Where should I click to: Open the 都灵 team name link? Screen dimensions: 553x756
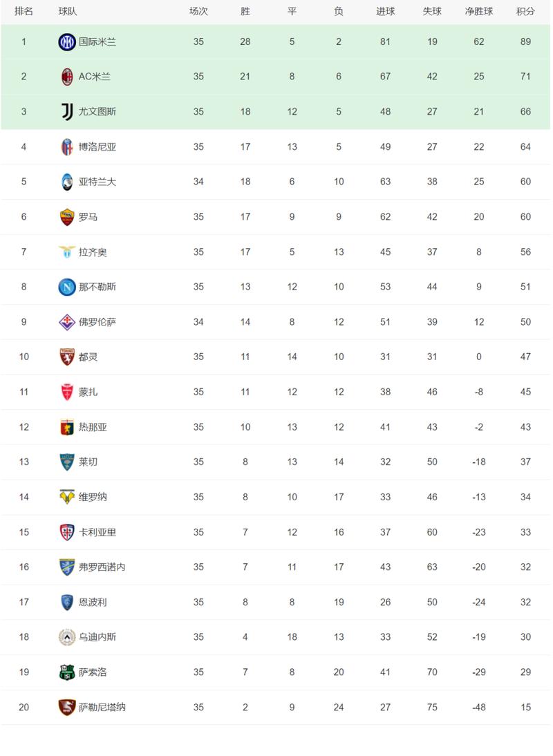pyautogui.click(x=88, y=357)
